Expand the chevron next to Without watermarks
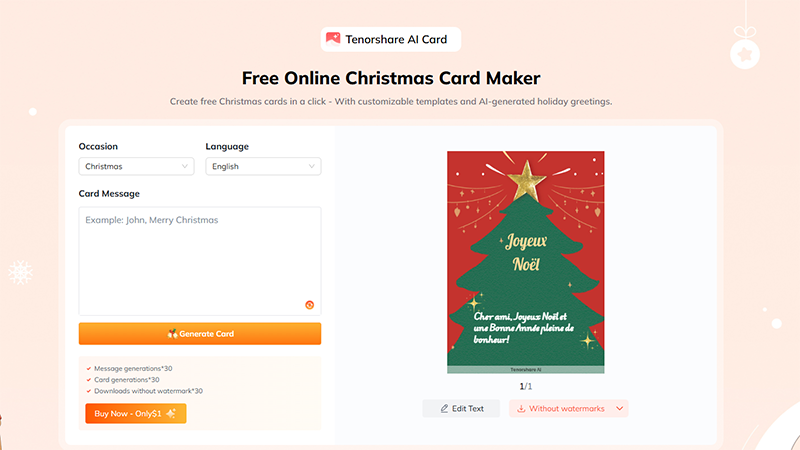 (619, 409)
